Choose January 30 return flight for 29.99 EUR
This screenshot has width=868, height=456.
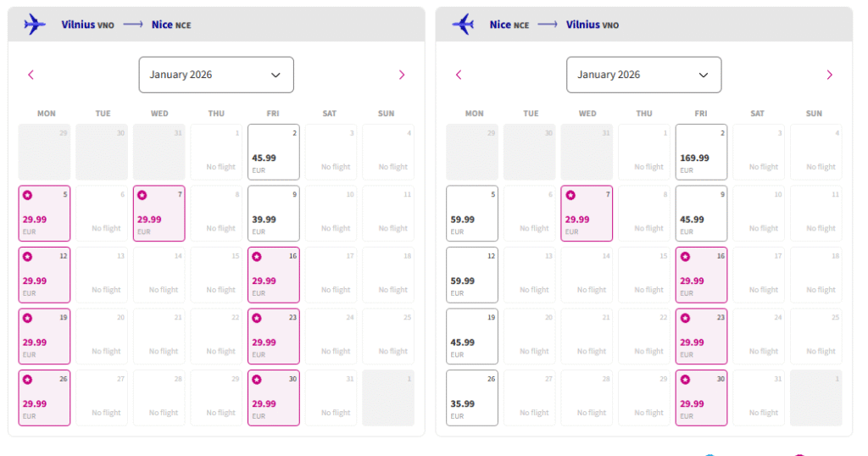click(x=701, y=398)
